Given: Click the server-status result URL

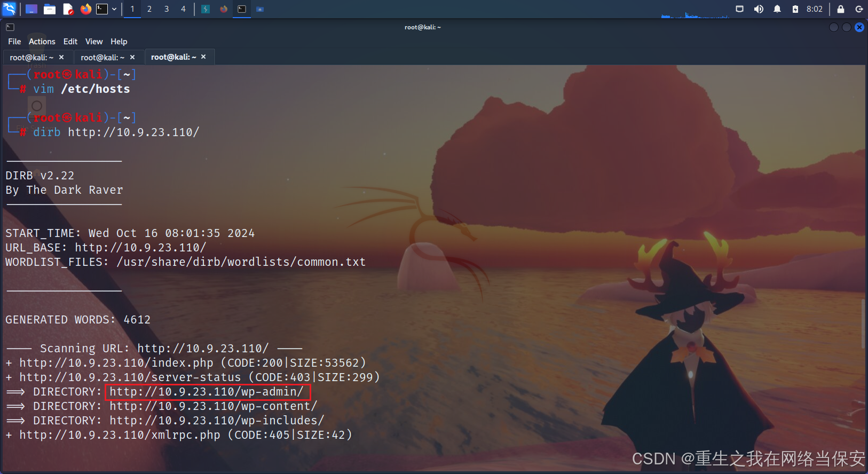Looking at the screenshot, I should coord(130,377).
